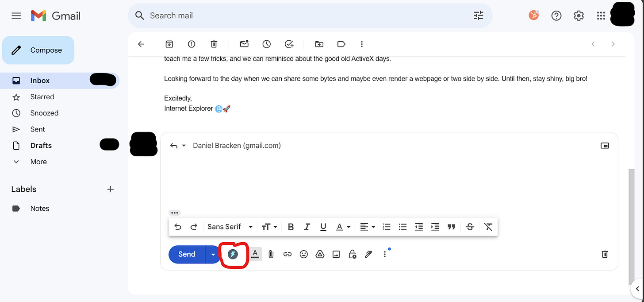The height and width of the screenshot is (302, 644).
Task: Discard the draft trash icon
Action: tap(605, 254)
